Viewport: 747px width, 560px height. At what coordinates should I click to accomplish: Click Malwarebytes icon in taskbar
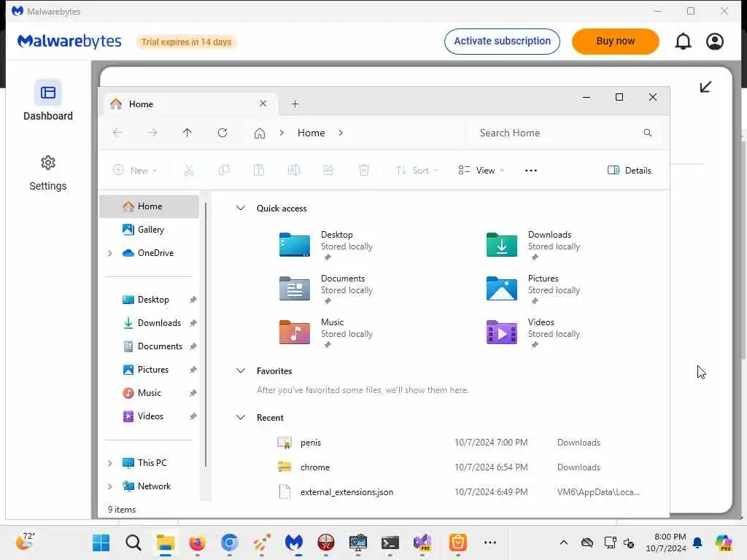click(x=293, y=542)
